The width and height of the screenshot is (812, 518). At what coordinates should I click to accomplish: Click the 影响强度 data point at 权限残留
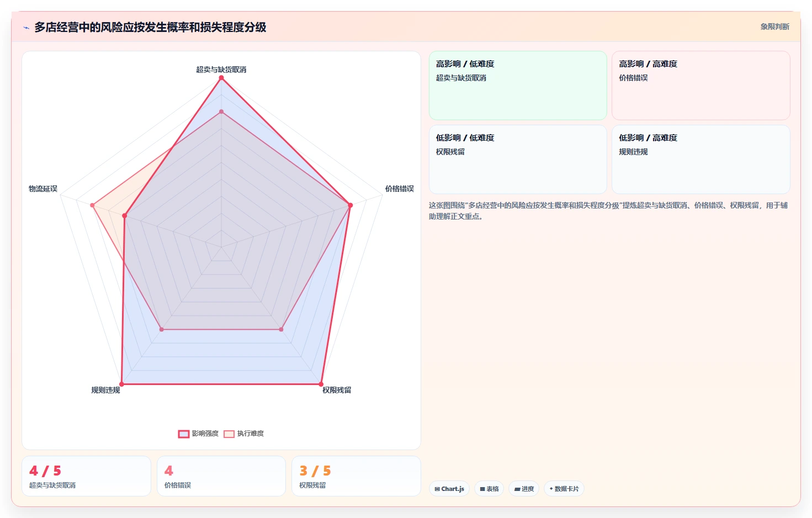pos(321,384)
